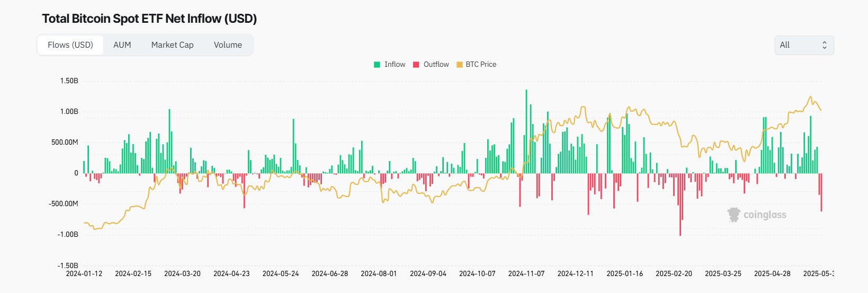Click the chart title Total Bitcoin Spot ETF

[x=149, y=19]
